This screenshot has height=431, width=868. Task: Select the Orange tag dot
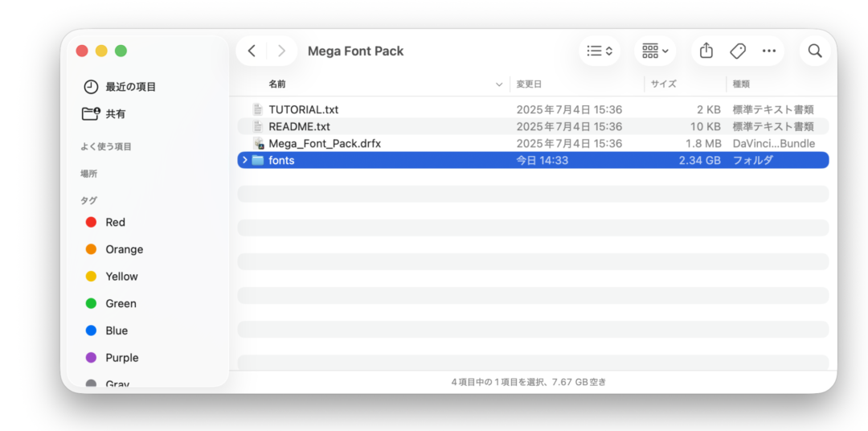92,249
